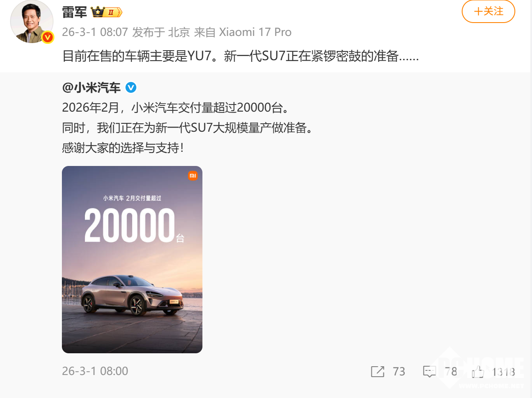Follow 雷军 with the +关注 button

[488, 11]
